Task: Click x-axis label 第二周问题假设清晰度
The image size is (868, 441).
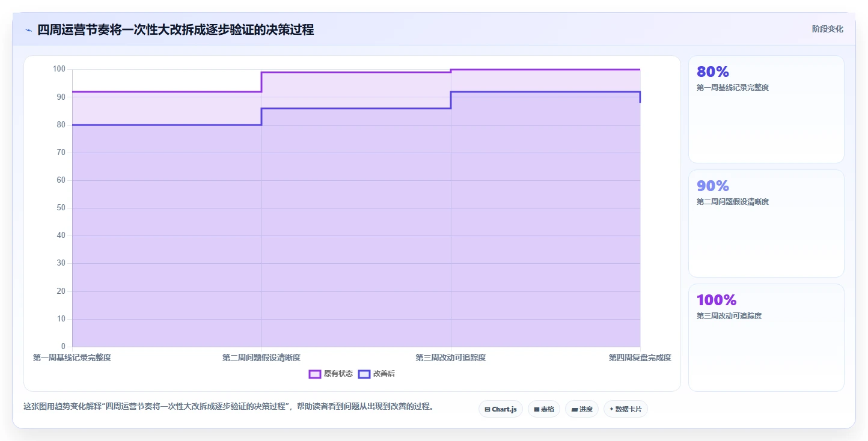Action: coord(261,357)
